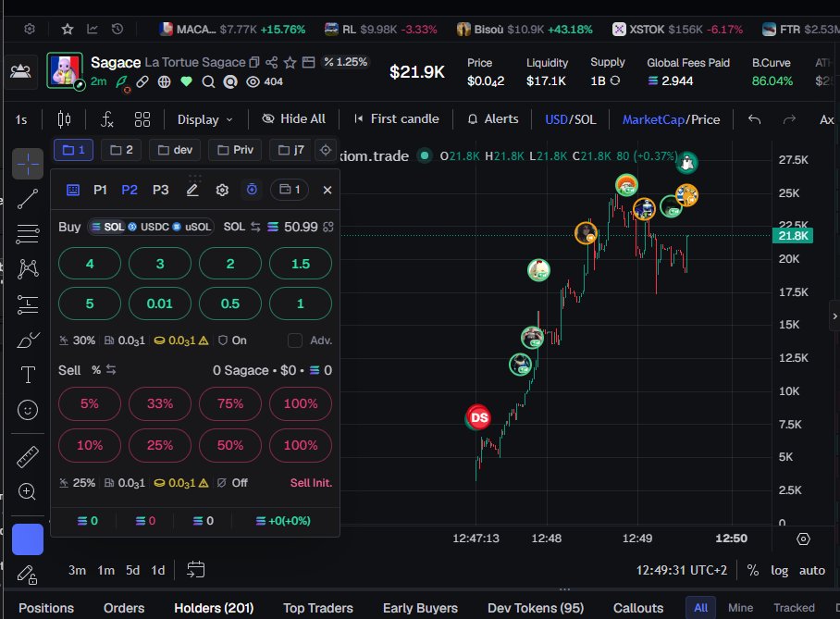This screenshot has width=840, height=619.
Task: Click the blue color swatch
Action: (28, 539)
